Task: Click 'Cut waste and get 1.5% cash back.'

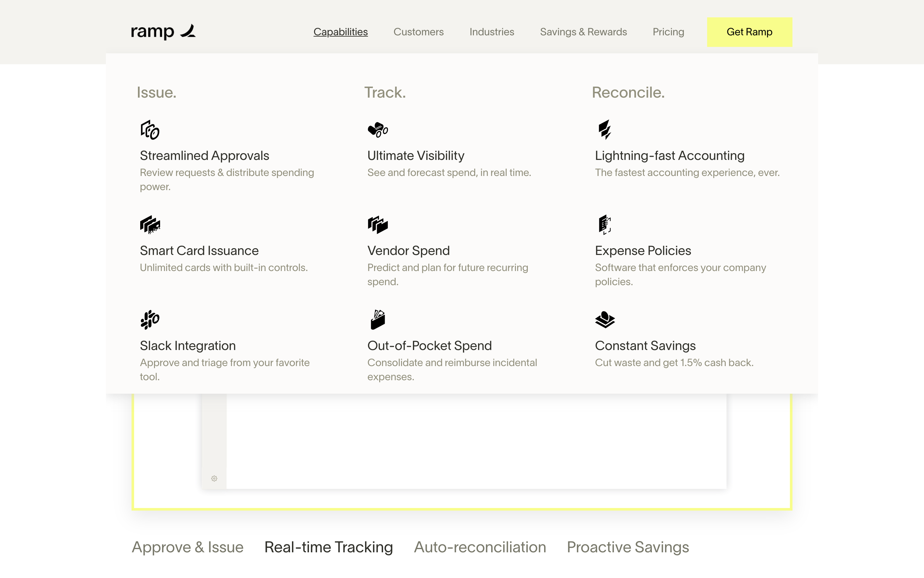Action: pos(674,363)
